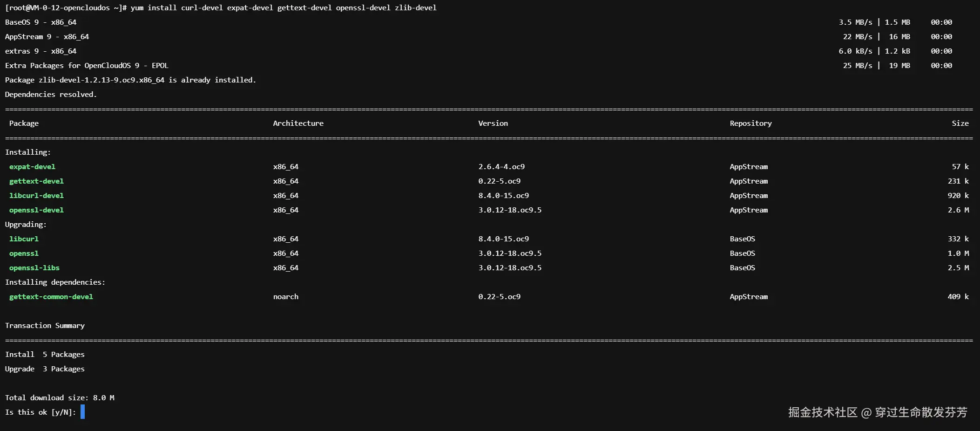Image resolution: width=980 pixels, height=431 pixels.
Task: Click the openssl size '1.0 M'
Action: [958, 253]
